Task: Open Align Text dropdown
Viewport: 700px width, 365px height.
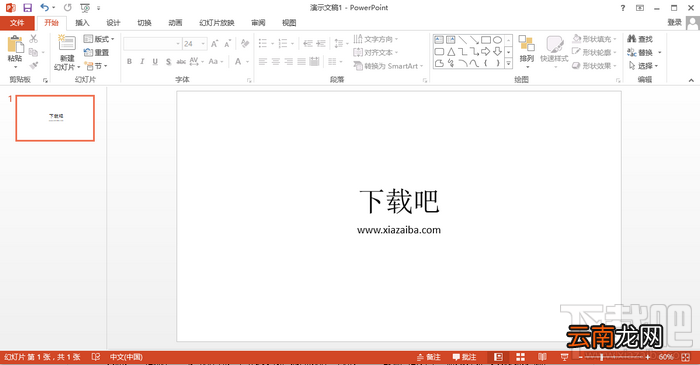Action: point(375,53)
